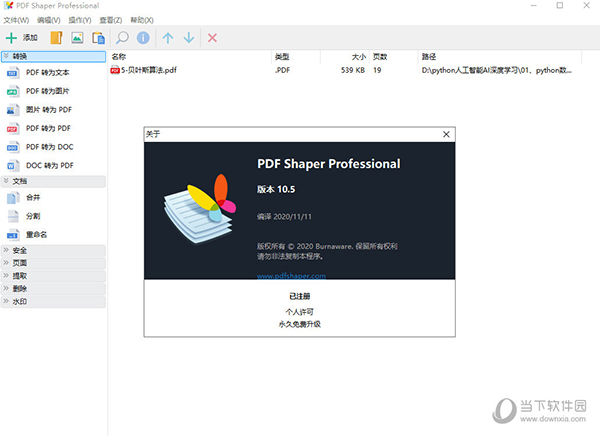This screenshot has height=436, width=600.
Task: Sort by 名称 column header
Action: (x=190, y=57)
